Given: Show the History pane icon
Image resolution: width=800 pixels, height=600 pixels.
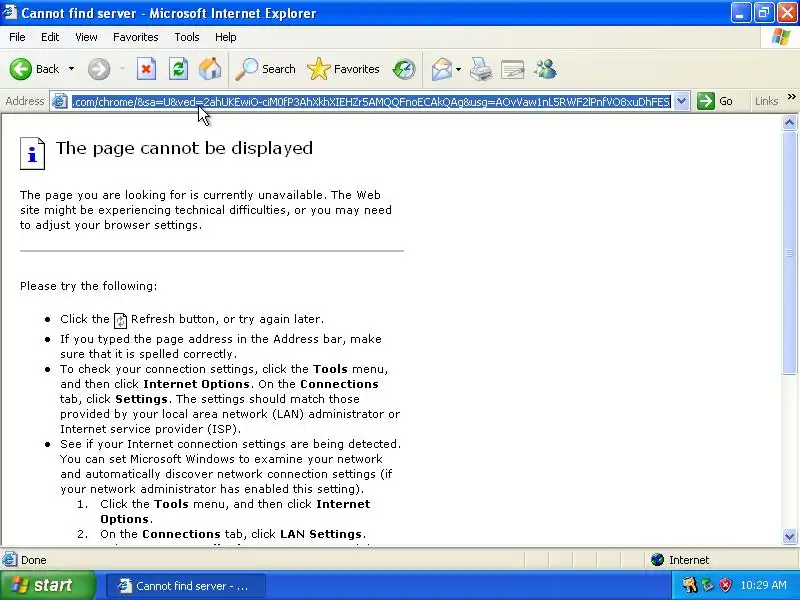Looking at the screenshot, I should click(404, 69).
